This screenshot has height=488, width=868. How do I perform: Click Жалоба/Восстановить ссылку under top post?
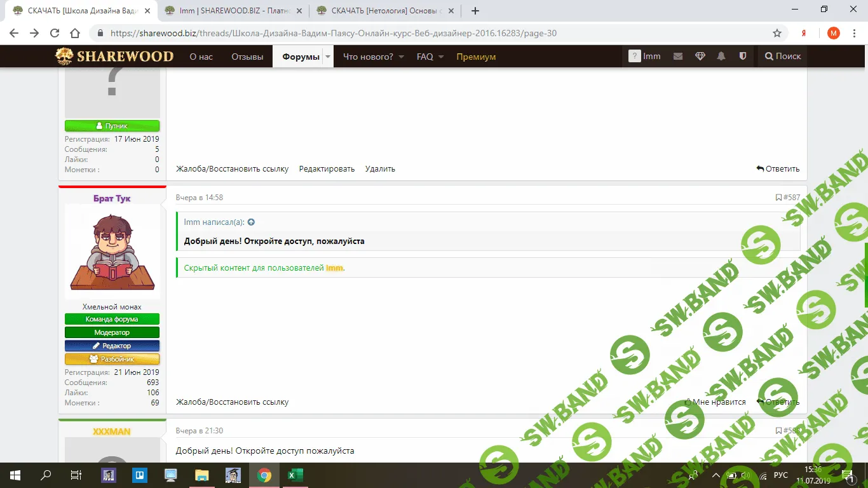tap(232, 169)
